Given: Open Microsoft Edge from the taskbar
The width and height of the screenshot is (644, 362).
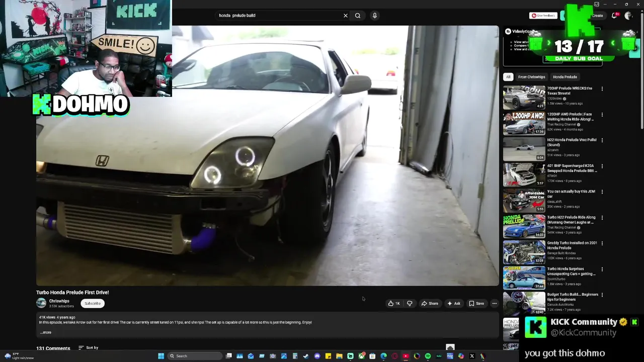Looking at the screenshot, I should tap(383, 356).
